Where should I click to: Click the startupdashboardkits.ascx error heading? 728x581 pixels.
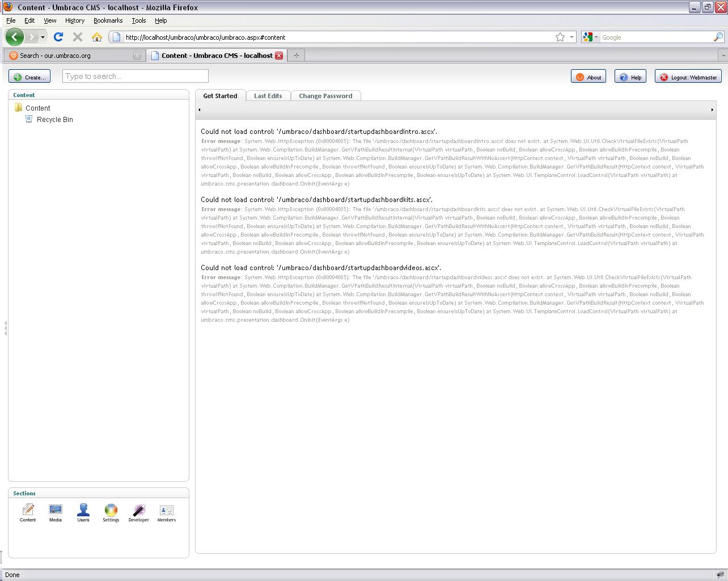click(x=317, y=199)
